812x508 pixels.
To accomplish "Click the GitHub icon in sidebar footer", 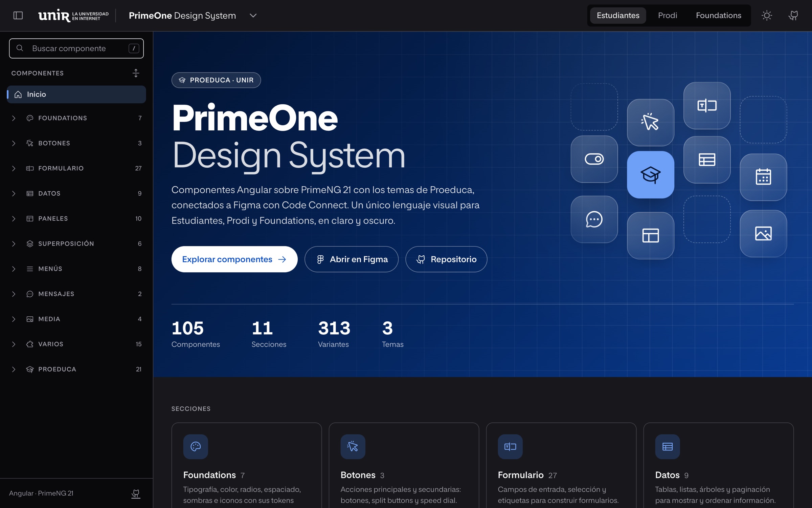I will pyautogui.click(x=136, y=493).
